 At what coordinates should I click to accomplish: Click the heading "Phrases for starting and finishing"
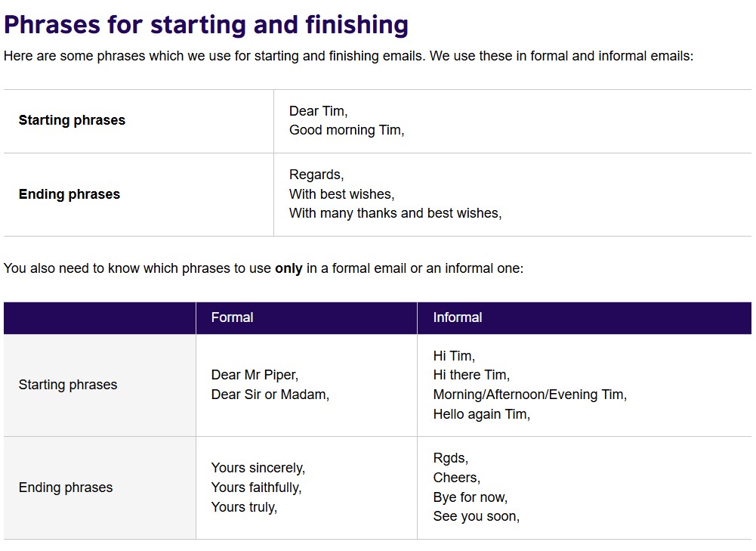click(x=205, y=25)
